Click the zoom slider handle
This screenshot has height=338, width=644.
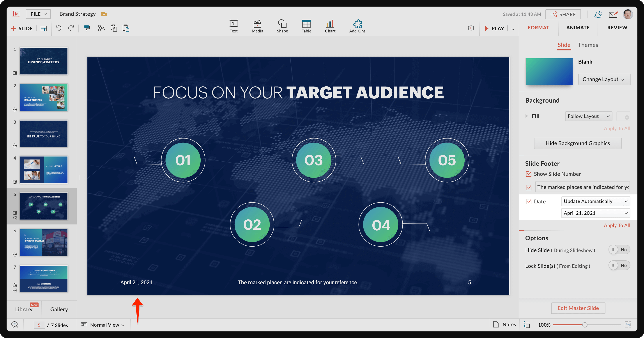click(x=584, y=325)
